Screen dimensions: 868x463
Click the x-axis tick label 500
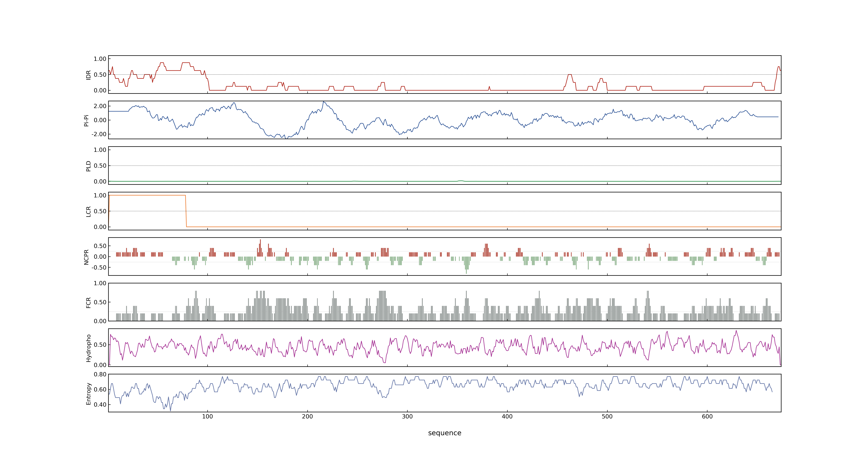pos(607,416)
